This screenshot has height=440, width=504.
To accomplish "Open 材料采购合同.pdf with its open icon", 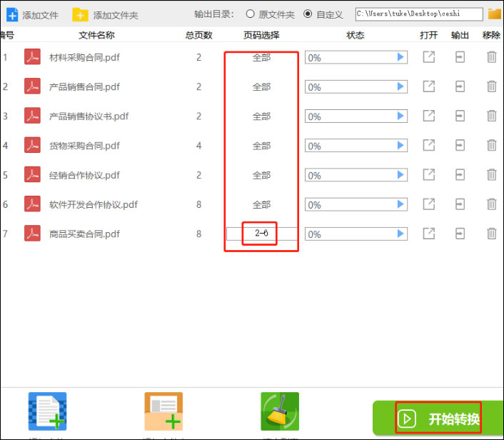I will (428, 57).
